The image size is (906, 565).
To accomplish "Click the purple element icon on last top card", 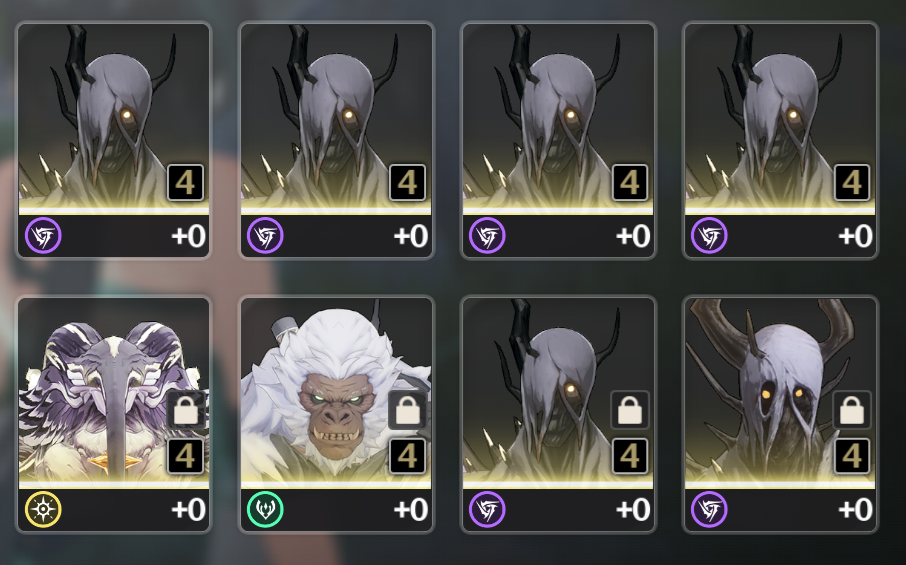I will (x=709, y=235).
